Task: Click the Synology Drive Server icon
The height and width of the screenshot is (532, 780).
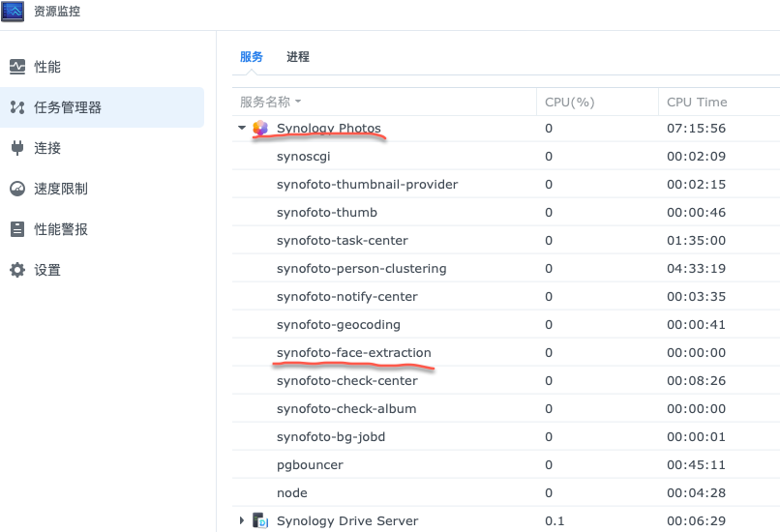Action: coord(260,520)
